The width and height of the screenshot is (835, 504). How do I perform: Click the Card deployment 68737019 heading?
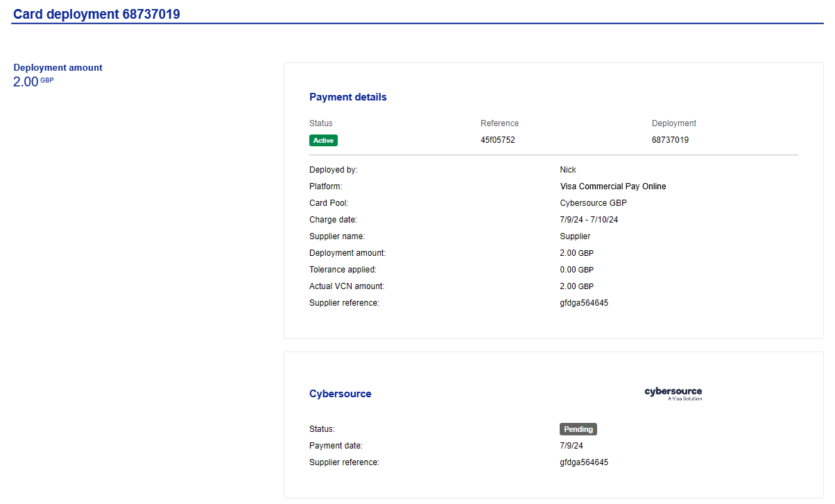[x=96, y=14]
